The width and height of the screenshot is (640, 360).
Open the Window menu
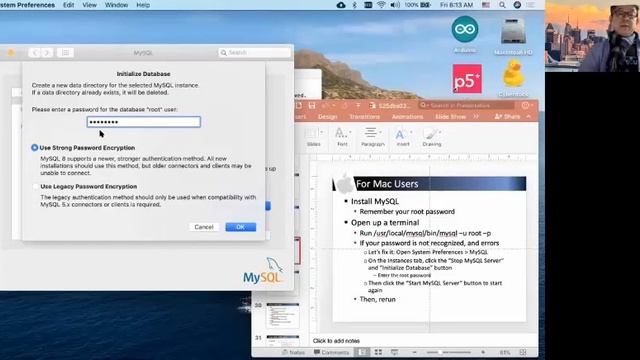[x=116, y=5]
